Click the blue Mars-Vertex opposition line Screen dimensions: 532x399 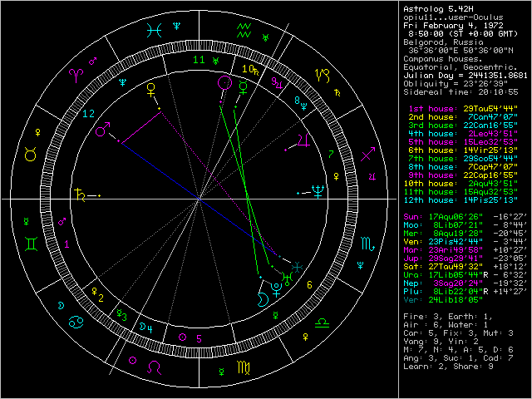click(199, 199)
